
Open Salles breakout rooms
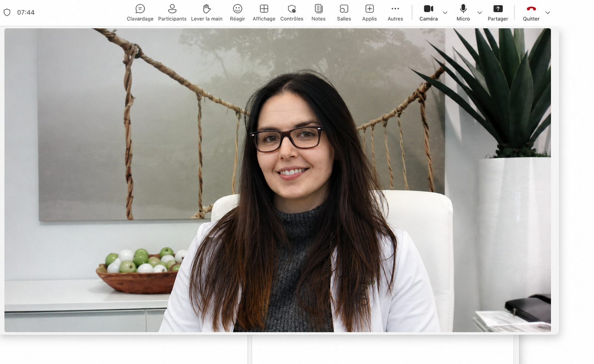click(344, 13)
